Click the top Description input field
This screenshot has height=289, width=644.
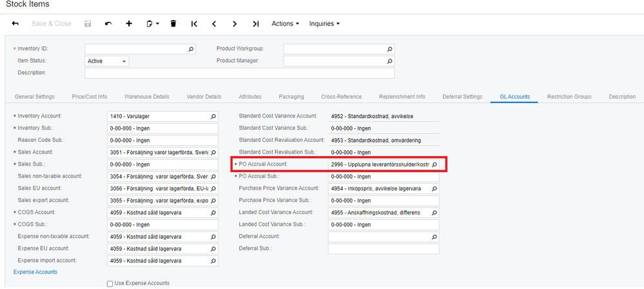point(239,73)
